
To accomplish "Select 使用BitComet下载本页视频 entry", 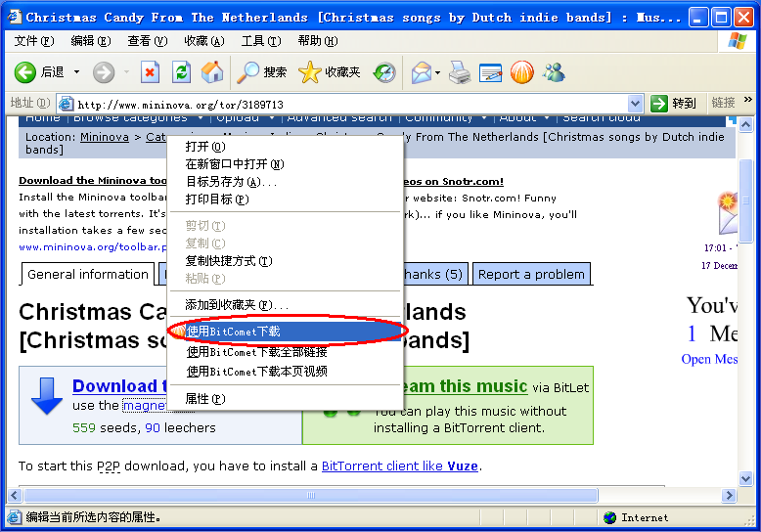I will tap(285, 372).
